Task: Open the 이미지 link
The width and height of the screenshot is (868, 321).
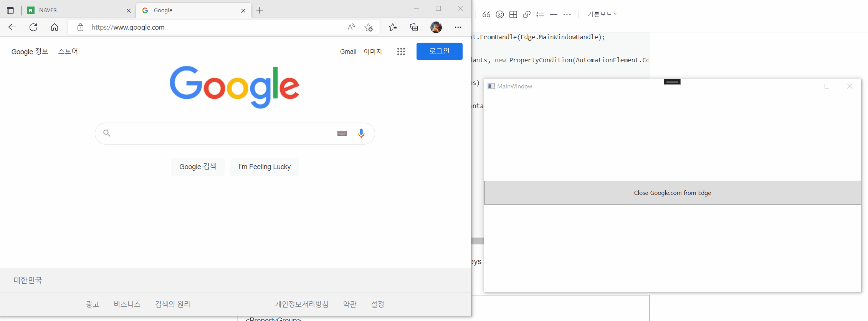Action: 373,52
